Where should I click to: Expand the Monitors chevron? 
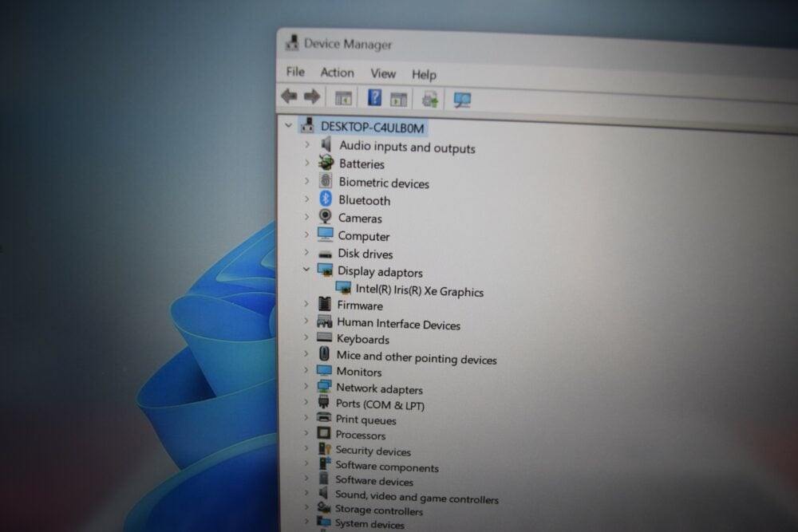(306, 370)
